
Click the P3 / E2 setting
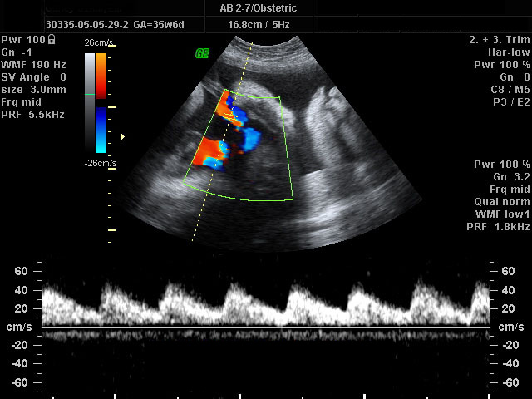point(511,102)
